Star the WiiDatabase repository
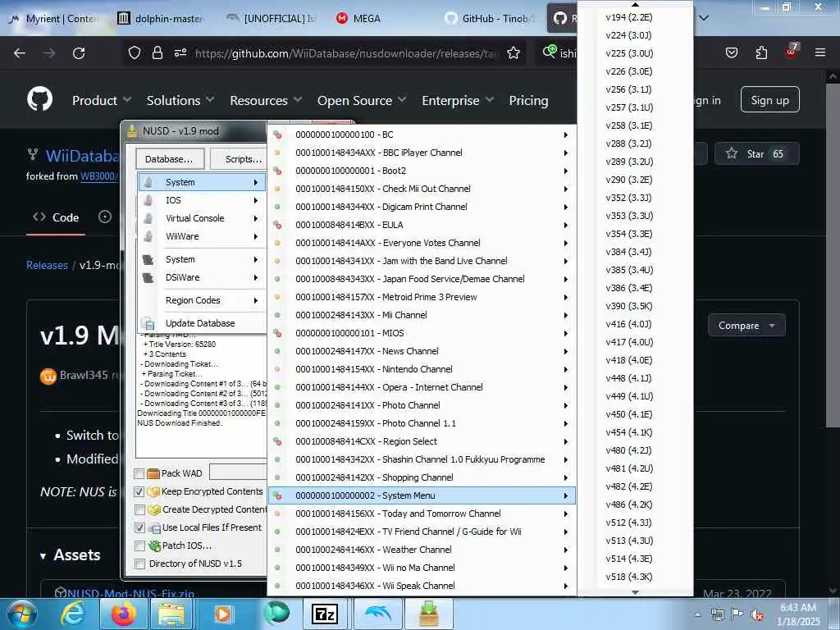 coord(756,153)
